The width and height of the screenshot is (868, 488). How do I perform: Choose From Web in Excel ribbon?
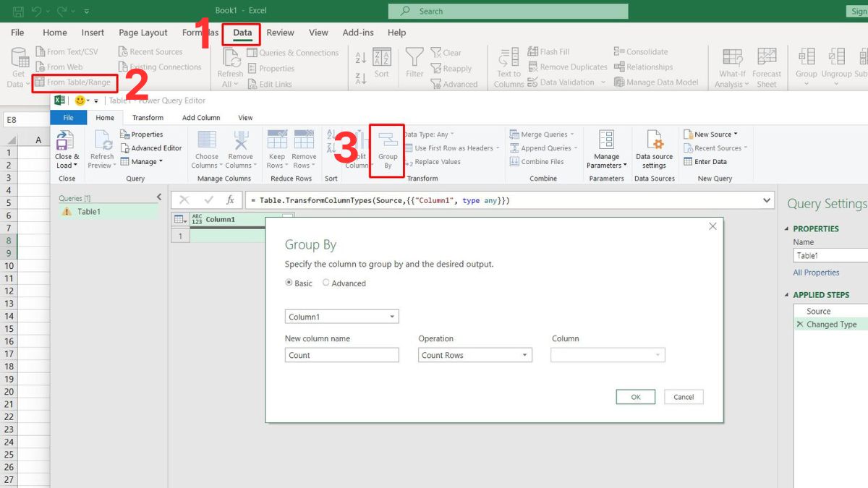59,67
